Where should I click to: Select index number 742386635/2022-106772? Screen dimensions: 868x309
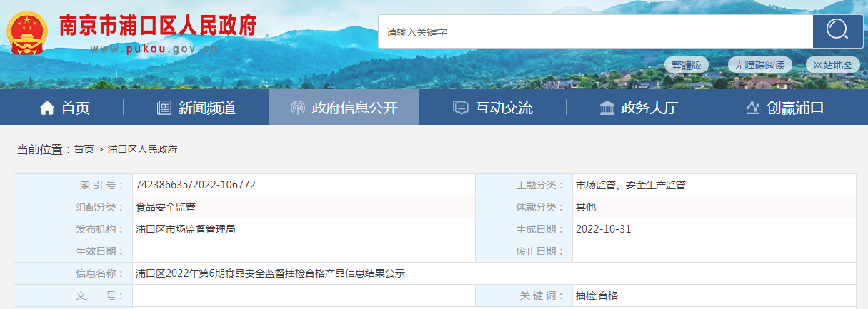pyautogui.click(x=196, y=185)
